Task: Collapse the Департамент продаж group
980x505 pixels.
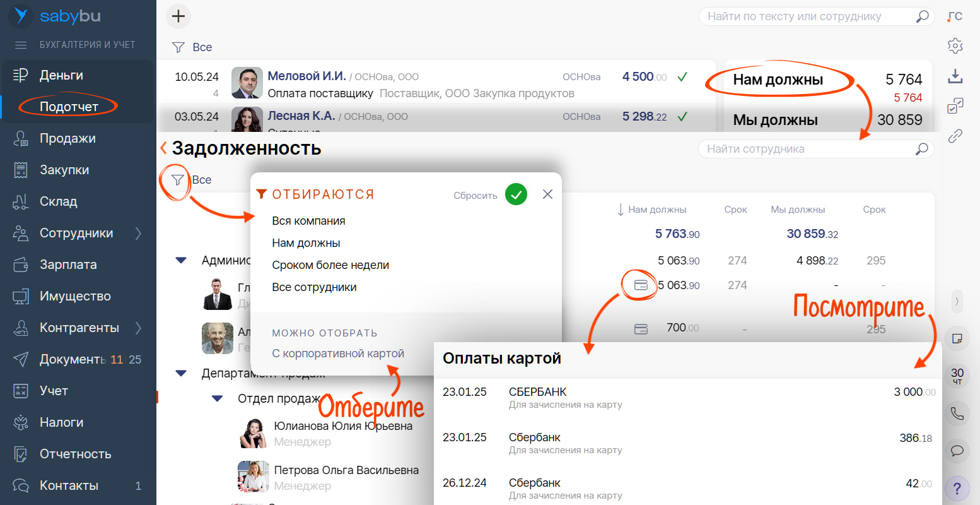Action: [181, 374]
